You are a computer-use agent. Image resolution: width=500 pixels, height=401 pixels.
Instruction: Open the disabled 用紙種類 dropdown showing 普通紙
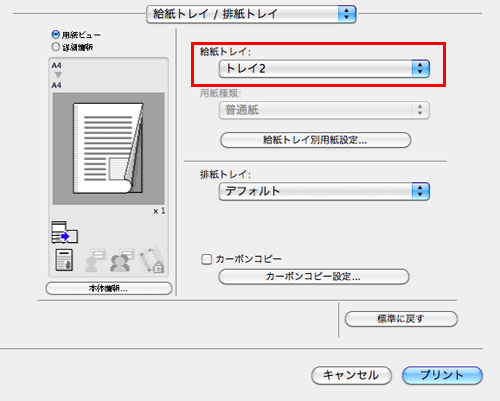pos(324,110)
